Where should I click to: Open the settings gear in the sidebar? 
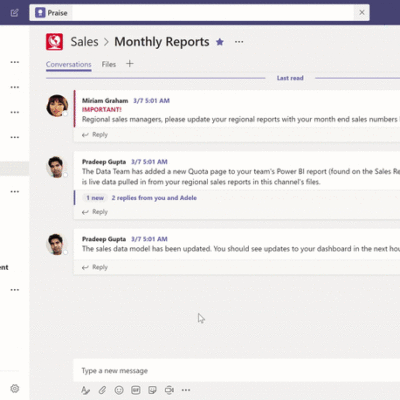(x=15, y=389)
